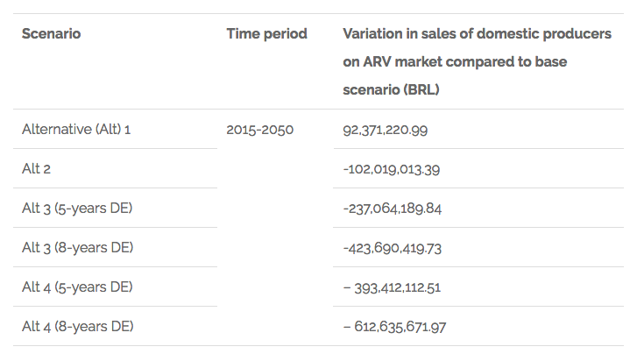The height and width of the screenshot is (361, 644).
Task: Select the Alternative (Alt) 1 row label
Action: [x=76, y=130]
